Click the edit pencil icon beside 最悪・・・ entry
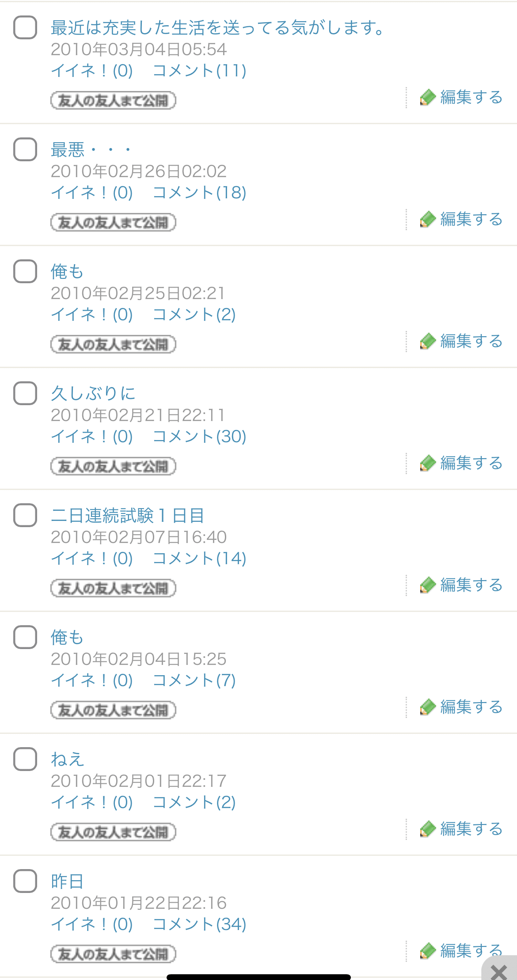The width and height of the screenshot is (517, 980). [x=427, y=219]
